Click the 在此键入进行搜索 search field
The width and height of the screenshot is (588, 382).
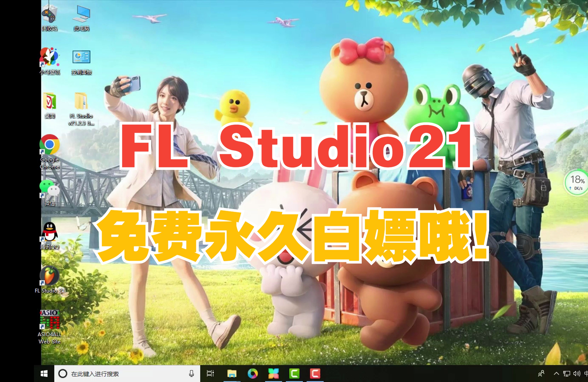[x=127, y=374]
